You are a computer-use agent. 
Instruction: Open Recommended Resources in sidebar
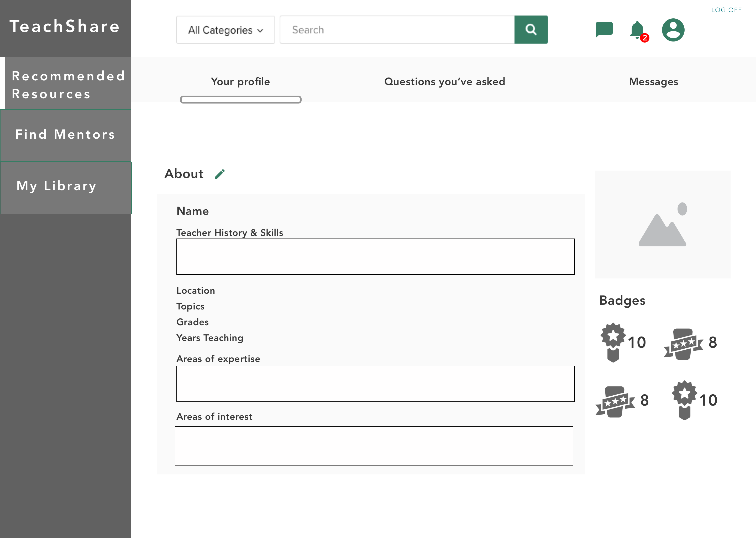[x=68, y=85]
